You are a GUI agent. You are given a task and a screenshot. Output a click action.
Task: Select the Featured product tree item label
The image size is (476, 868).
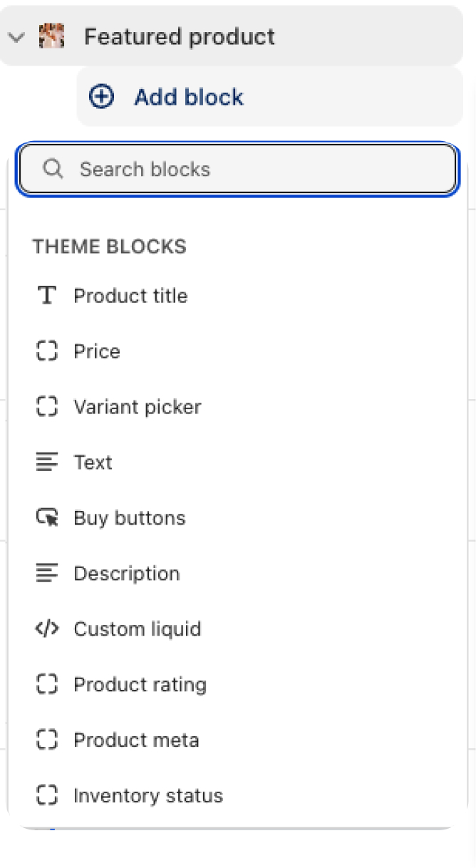click(x=180, y=36)
